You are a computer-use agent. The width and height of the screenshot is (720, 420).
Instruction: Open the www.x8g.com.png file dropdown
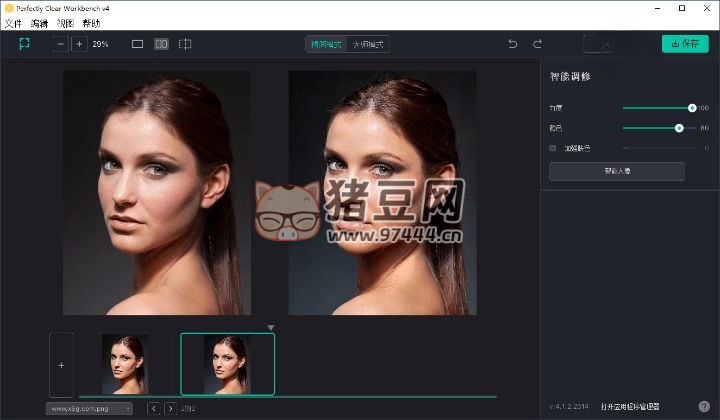[89, 408]
